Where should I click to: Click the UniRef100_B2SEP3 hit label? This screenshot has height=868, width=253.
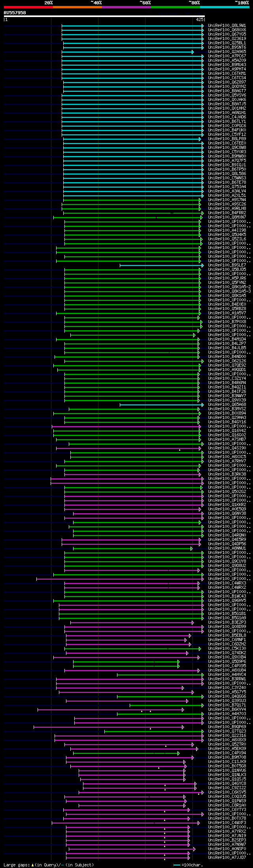(227, 840)
